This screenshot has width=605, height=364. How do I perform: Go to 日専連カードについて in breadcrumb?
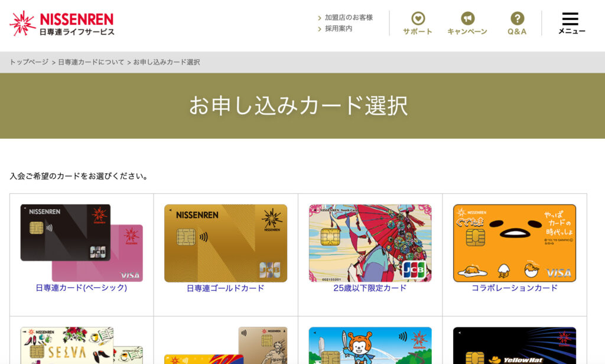[x=91, y=62]
